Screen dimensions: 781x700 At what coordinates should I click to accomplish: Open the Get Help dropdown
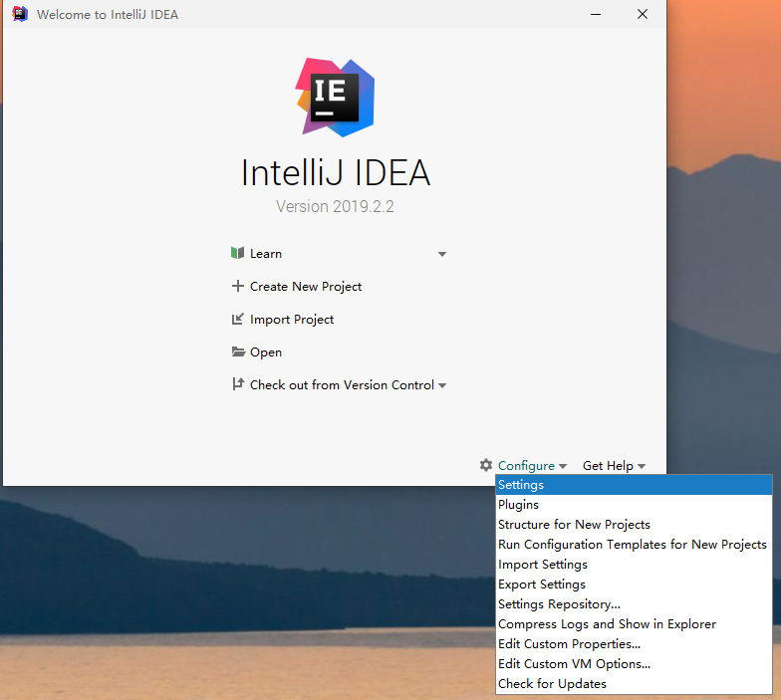[x=614, y=466]
